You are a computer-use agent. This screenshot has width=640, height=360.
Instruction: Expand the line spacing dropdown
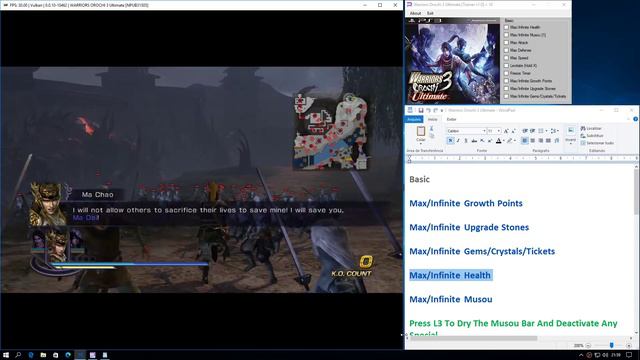[x=558, y=131]
